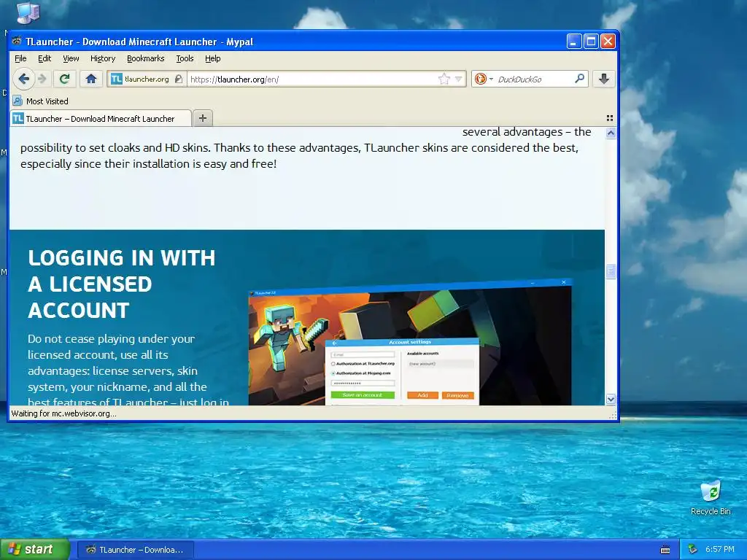Open the Downloads arrow button
The image size is (747, 560).
coord(603,79)
